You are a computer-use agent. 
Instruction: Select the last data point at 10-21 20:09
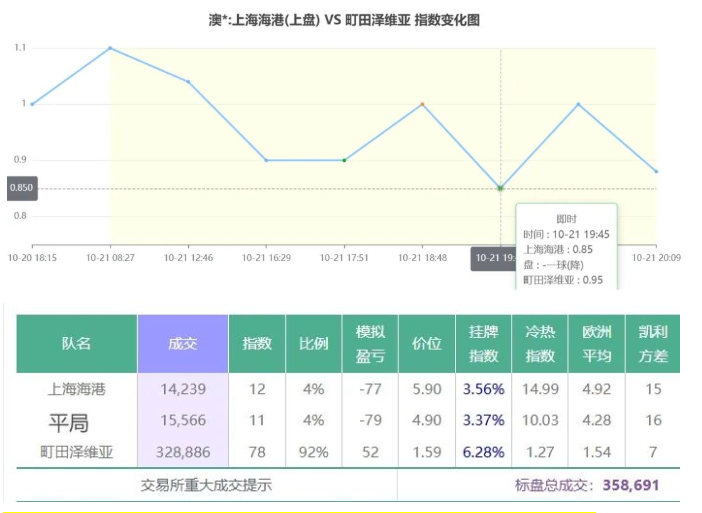(656, 171)
